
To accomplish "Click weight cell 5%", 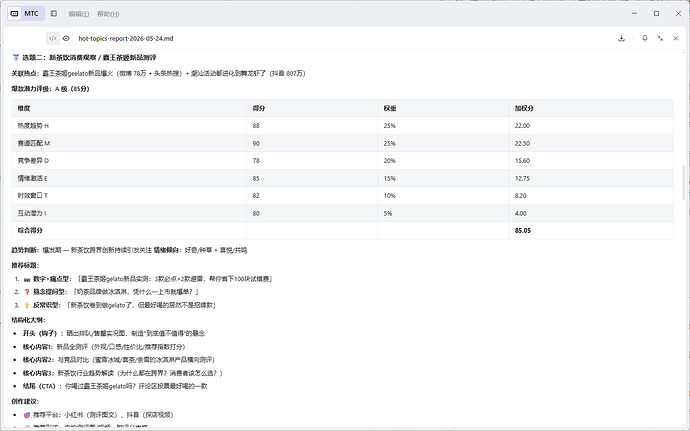I will pos(388,213).
